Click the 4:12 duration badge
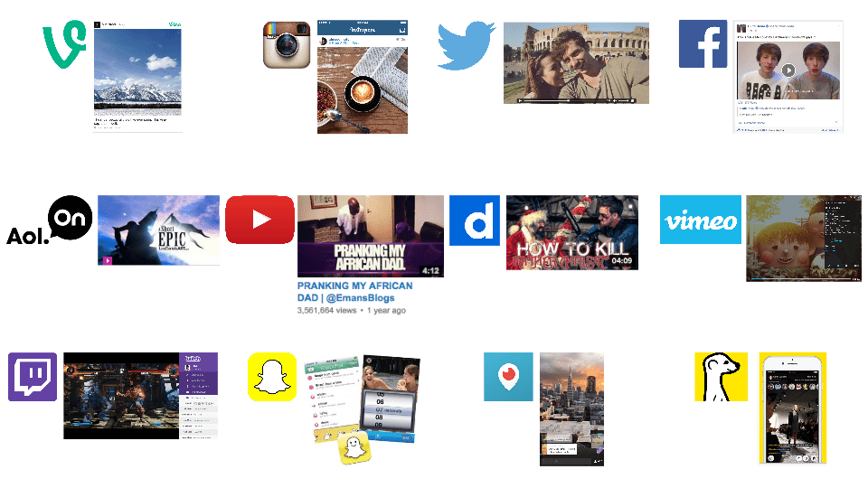The width and height of the screenshot is (868, 488). pyautogui.click(x=430, y=270)
